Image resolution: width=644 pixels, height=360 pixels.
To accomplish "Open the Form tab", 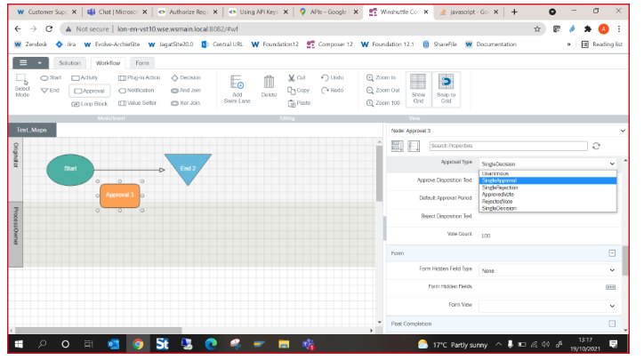I will [x=141, y=63].
